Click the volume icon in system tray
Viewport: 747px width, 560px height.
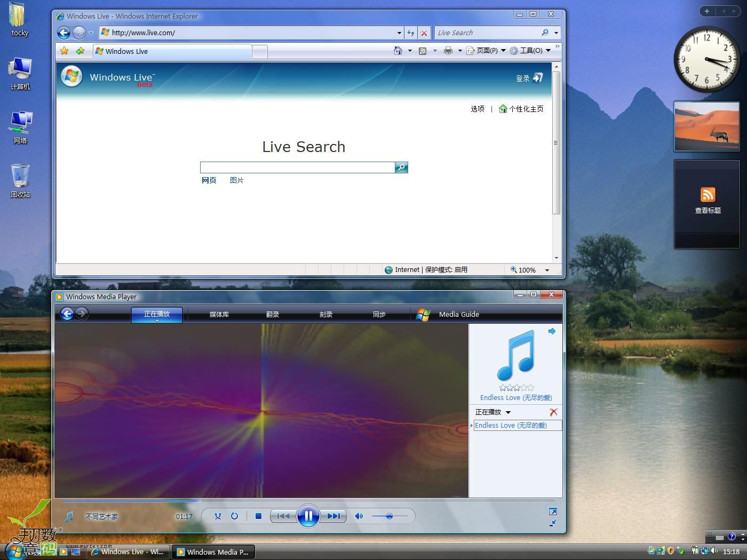coord(714,551)
